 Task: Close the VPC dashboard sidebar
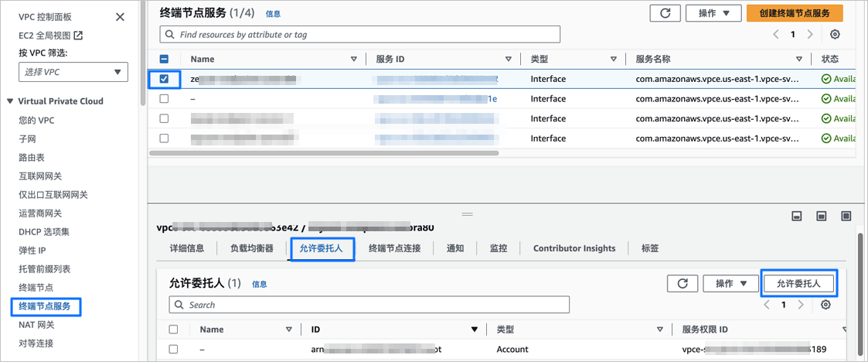coord(120,17)
